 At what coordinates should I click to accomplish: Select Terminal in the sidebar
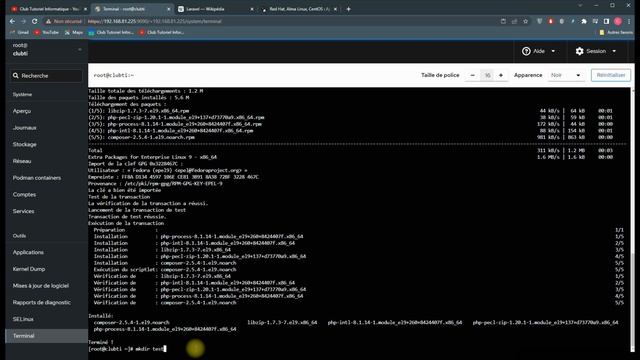(x=47, y=336)
